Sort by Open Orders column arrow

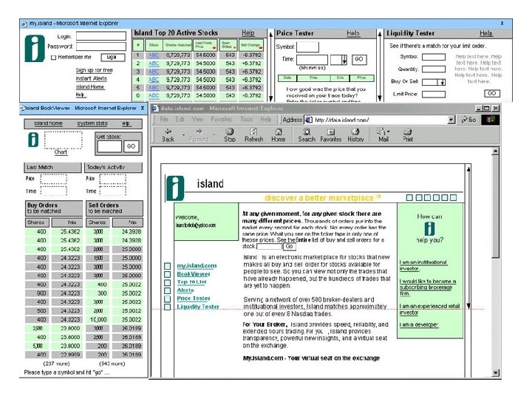(x=234, y=48)
